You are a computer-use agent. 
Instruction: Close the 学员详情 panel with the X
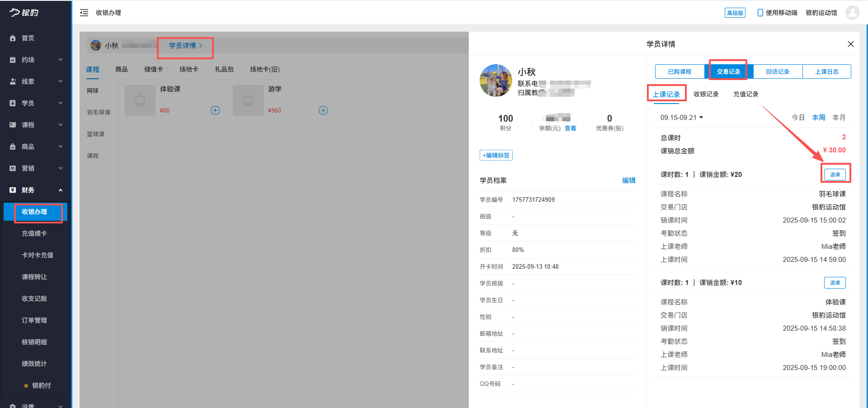pos(851,44)
